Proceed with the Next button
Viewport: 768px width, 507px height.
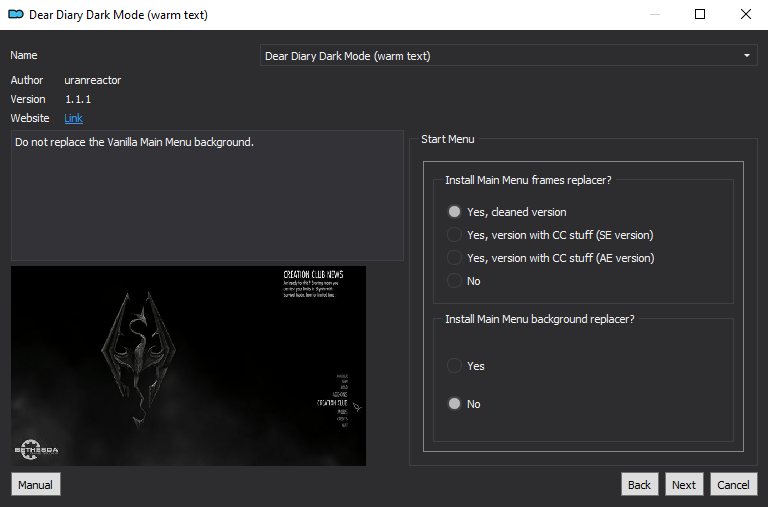(684, 484)
